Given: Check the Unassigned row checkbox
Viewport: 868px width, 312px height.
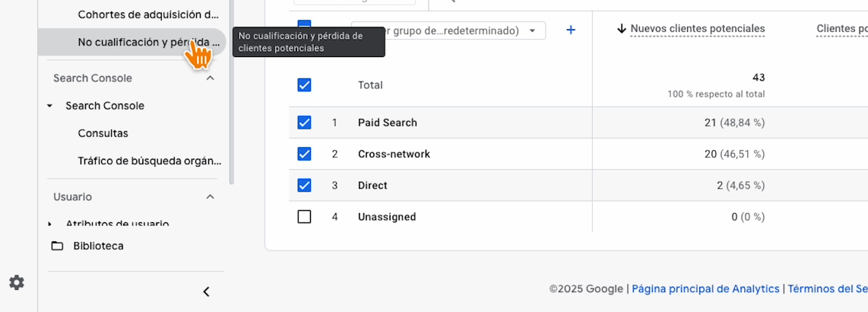Looking at the screenshot, I should click(x=304, y=217).
